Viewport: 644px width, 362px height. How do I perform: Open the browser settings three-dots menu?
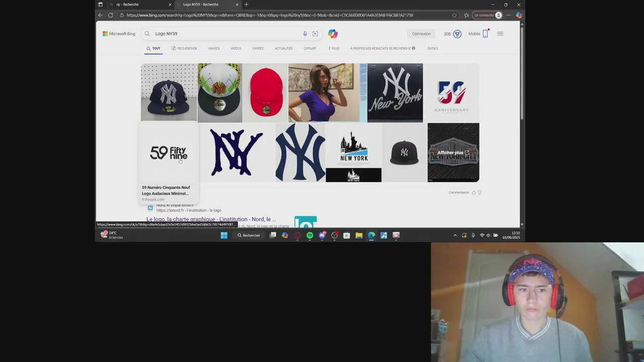pos(508,15)
